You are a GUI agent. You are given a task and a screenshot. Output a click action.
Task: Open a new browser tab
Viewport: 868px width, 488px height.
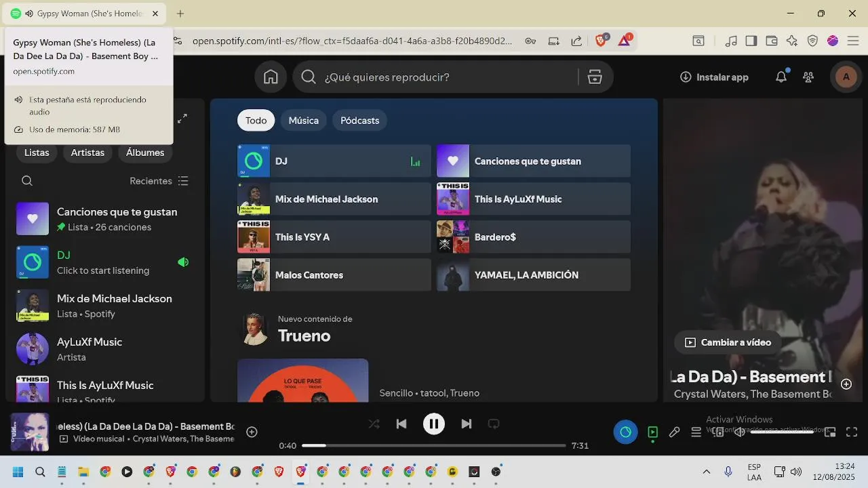pyautogui.click(x=180, y=14)
